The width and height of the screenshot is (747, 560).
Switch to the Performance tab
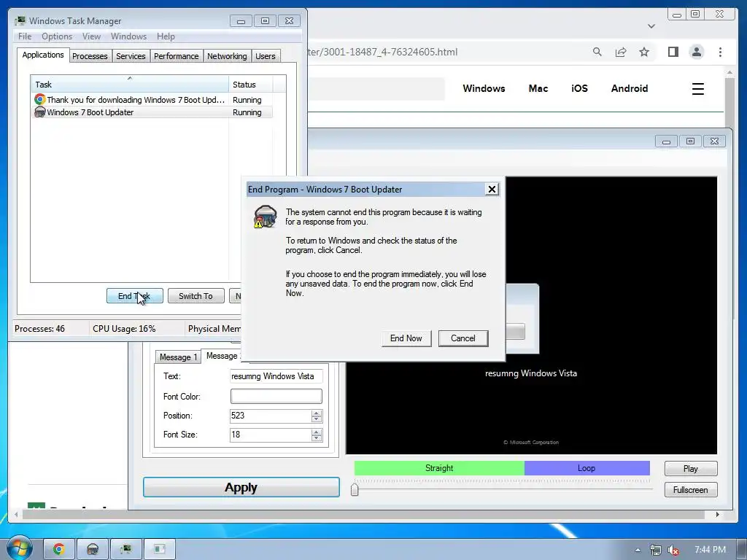(x=177, y=56)
